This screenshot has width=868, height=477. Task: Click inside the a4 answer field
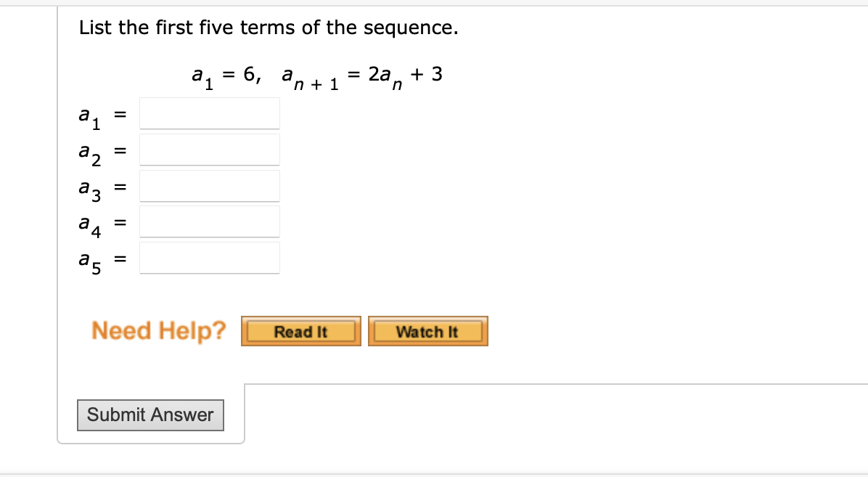[209, 221]
